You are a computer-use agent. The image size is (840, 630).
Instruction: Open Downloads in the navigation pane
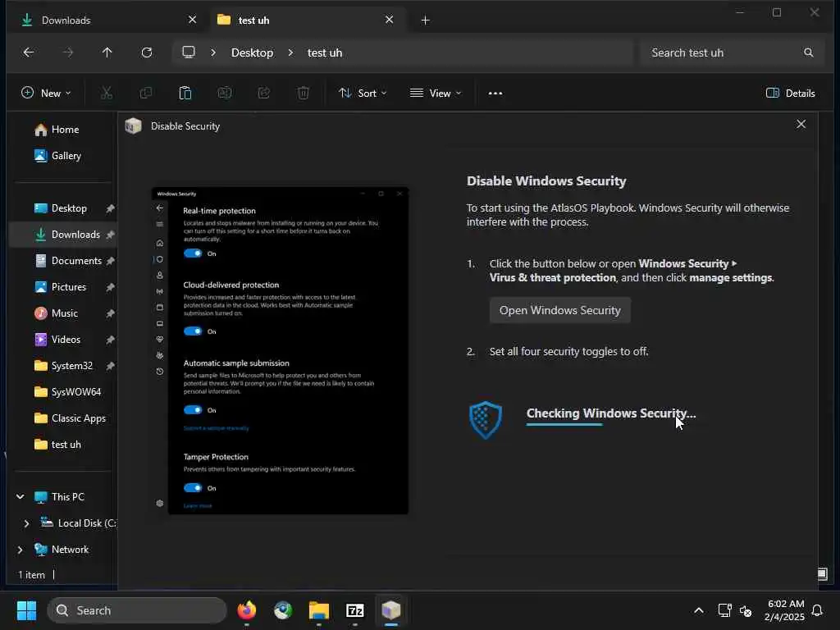click(69, 235)
